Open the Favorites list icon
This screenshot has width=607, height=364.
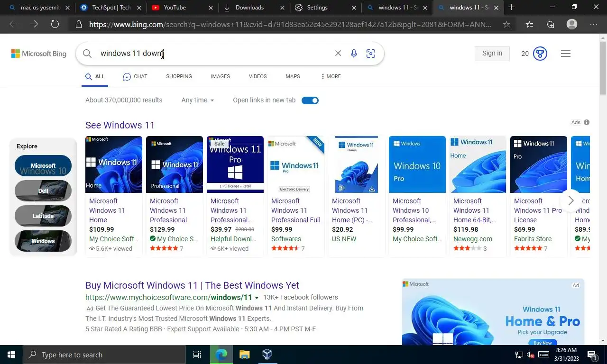click(x=529, y=25)
